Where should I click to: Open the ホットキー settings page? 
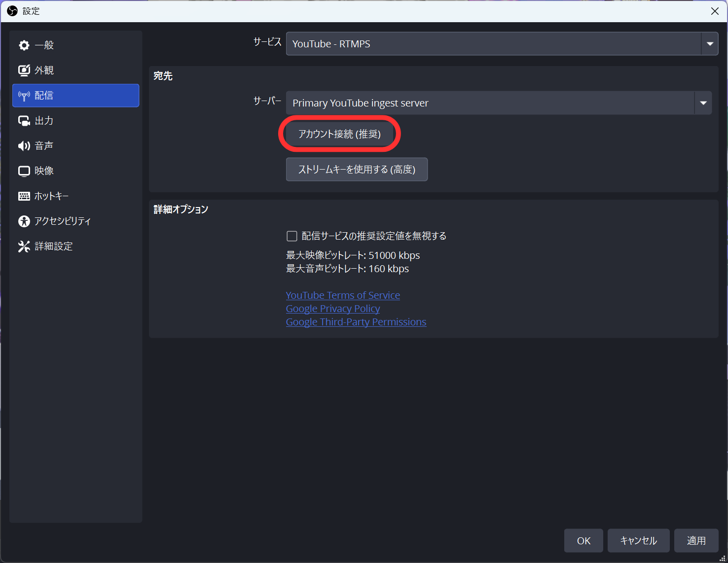click(75, 196)
